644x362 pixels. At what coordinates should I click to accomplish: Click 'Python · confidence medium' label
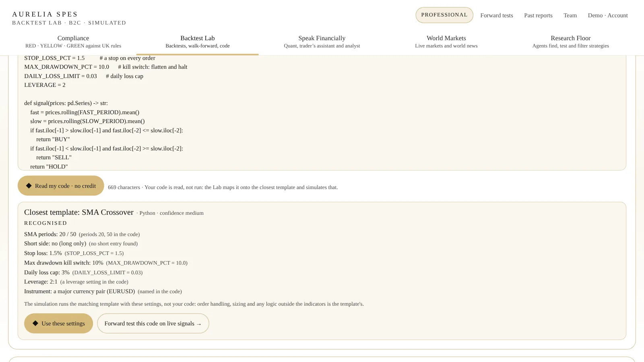(x=171, y=213)
